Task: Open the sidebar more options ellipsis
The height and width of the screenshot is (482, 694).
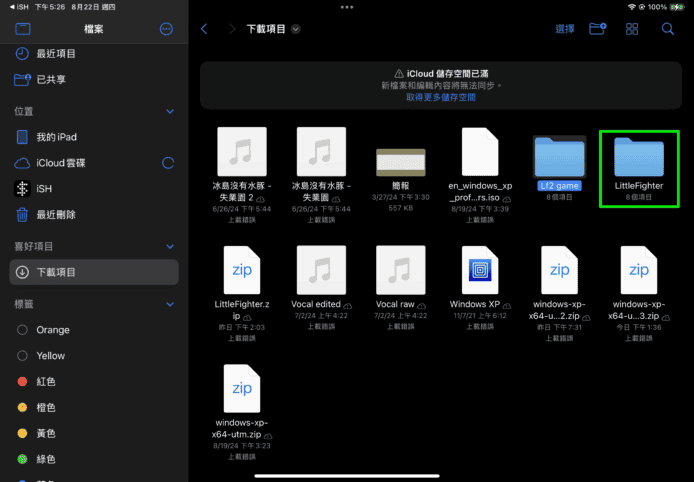Action: coord(166,29)
